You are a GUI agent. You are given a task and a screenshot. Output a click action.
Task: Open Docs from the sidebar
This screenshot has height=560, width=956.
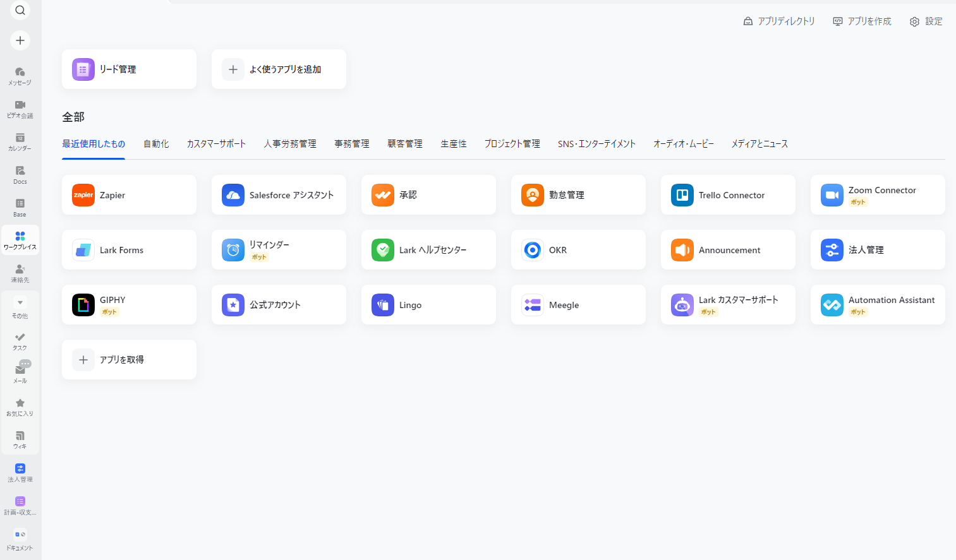20,174
